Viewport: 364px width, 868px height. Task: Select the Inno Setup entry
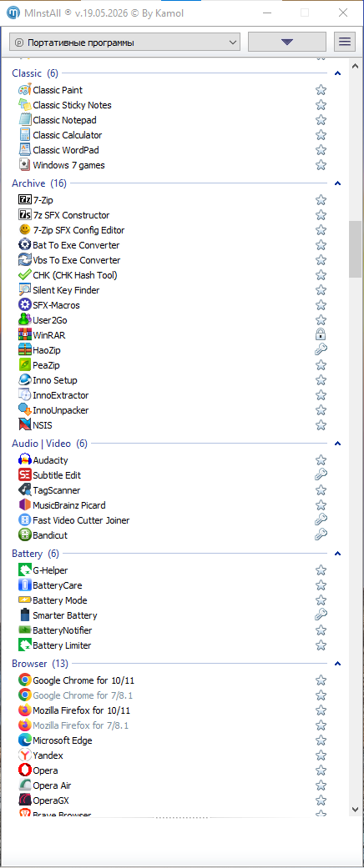tap(55, 380)
